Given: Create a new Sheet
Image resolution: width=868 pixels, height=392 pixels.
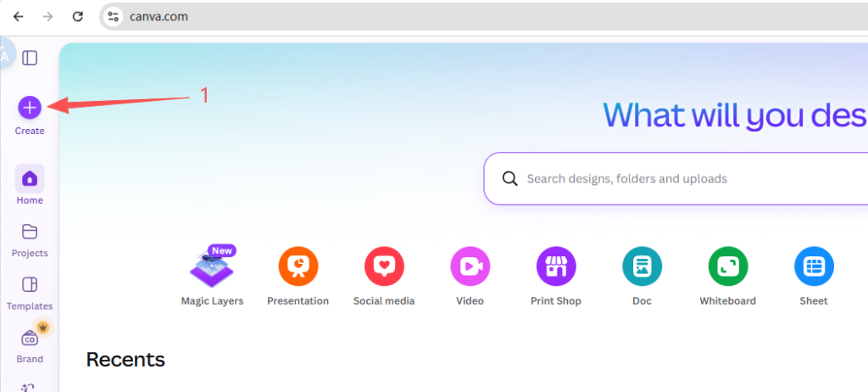Looking at the screenshot, I should (814, 276).
